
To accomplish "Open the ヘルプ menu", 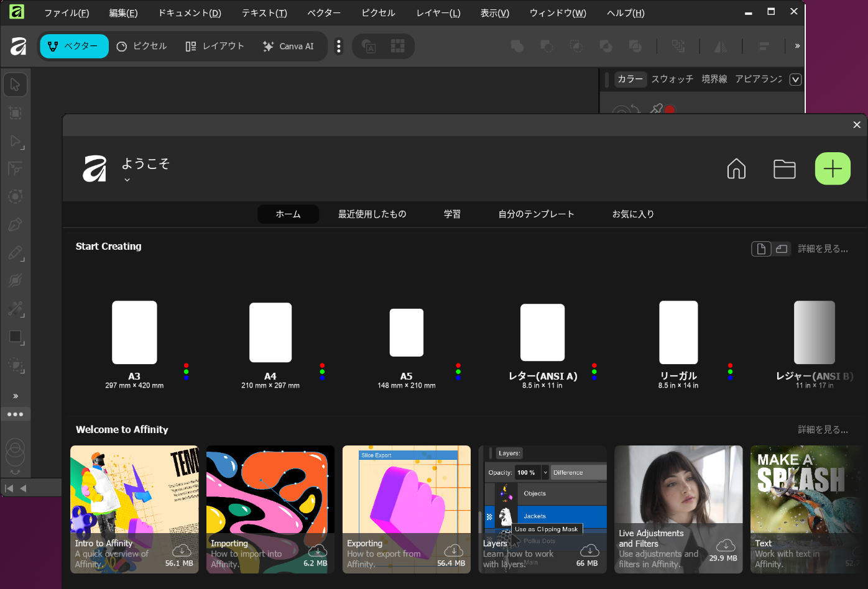I will pyautogui.click(x=624, y=12).
